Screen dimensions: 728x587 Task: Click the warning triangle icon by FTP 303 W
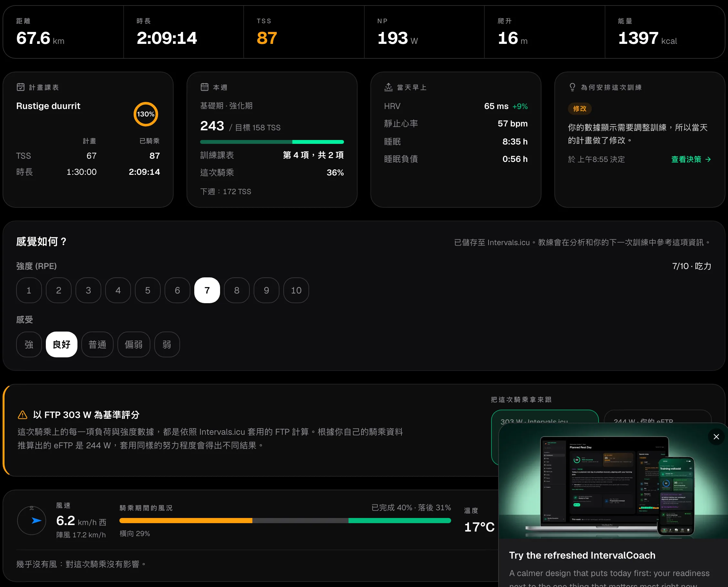point(22,415)
